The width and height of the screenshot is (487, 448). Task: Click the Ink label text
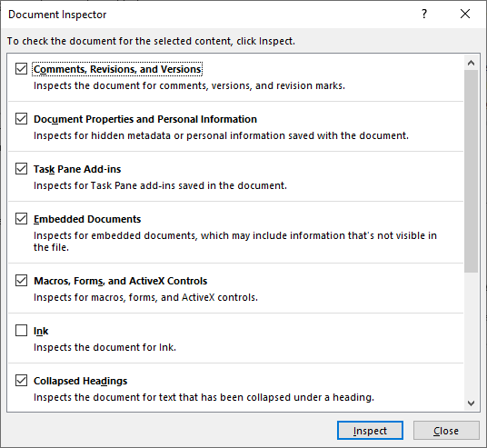(x=41, y=331)
